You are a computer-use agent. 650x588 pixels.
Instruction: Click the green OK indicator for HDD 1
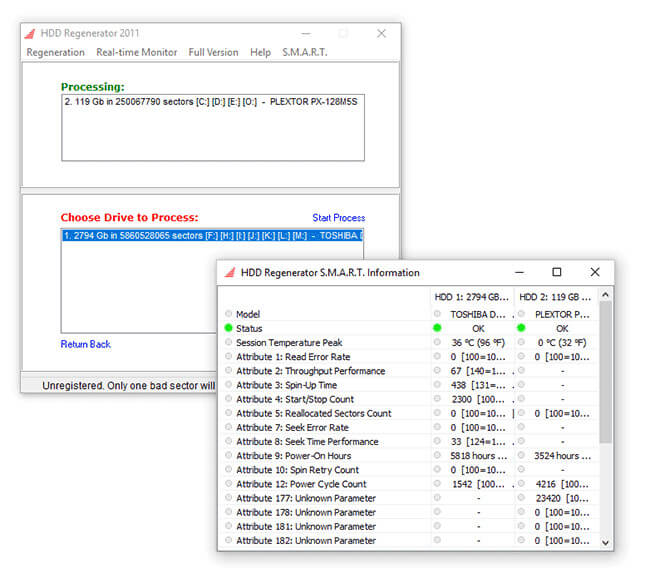click(x=437, y=328)
